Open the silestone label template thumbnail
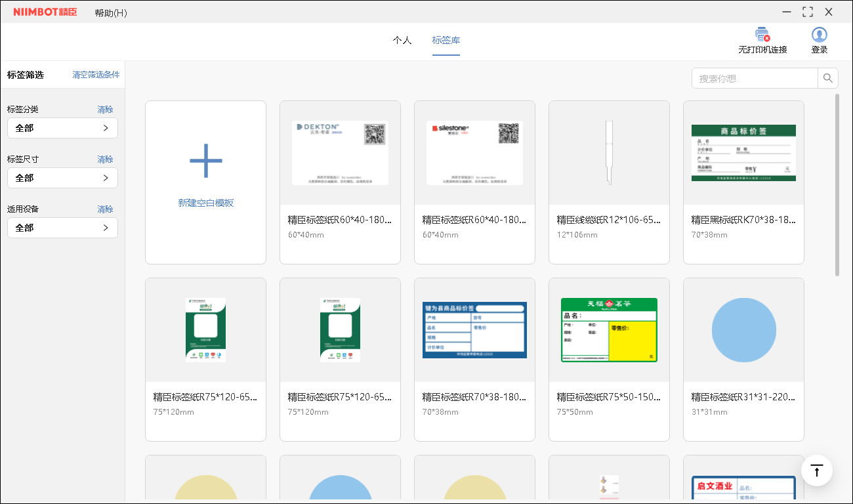853x504 pixels. (474, 153)
